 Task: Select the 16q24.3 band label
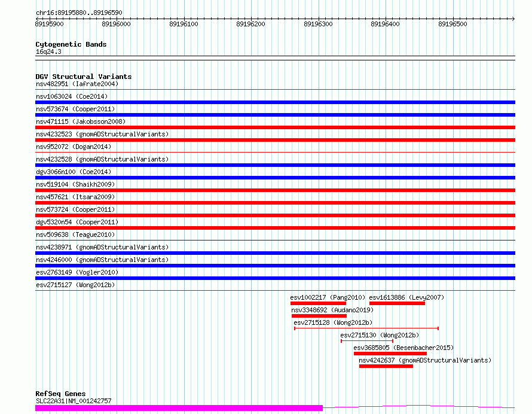(x=48, y=51)
